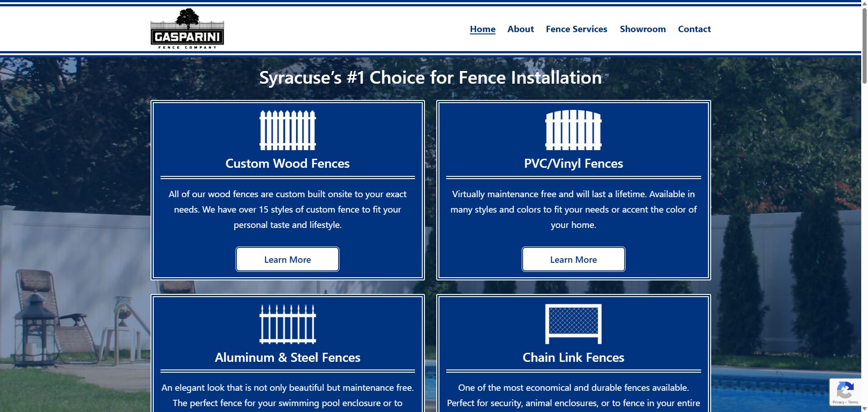This screenshot has height=412, width=868.
Task: Navigate to the About page
Action: pos(520,29)
